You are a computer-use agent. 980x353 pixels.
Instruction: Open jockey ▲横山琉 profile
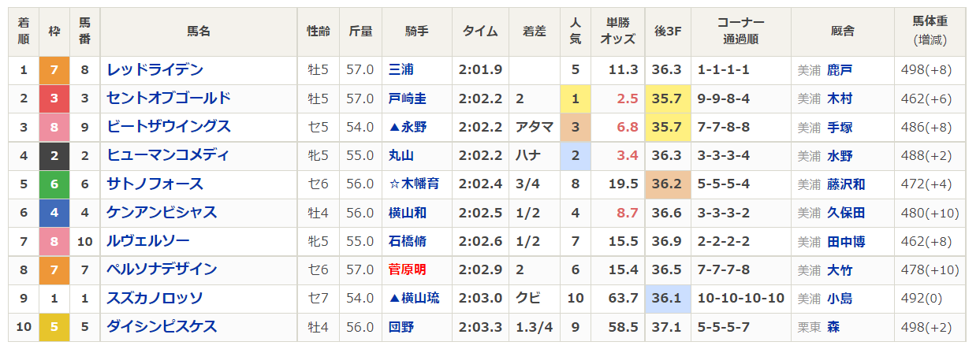[x=413, y=298]
